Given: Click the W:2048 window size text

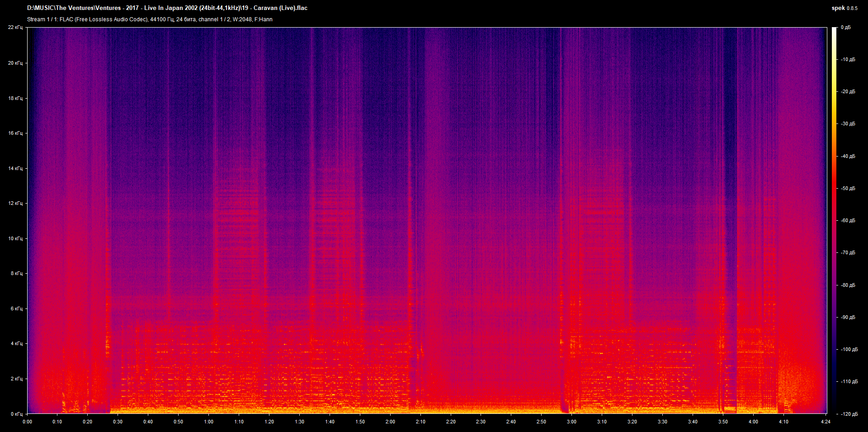Looking at the screenshot, I should point(242,19).
